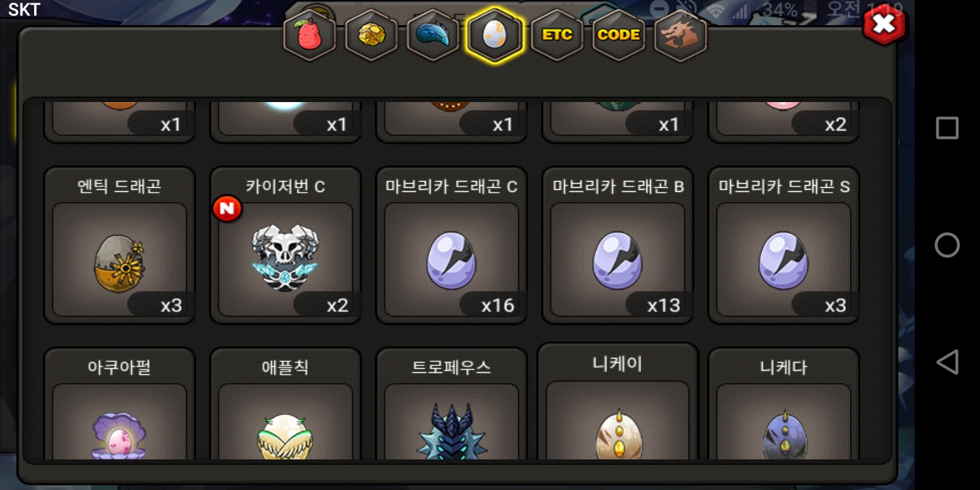
Task: Tap the Android back triangle button
Action: coord(947,362)
